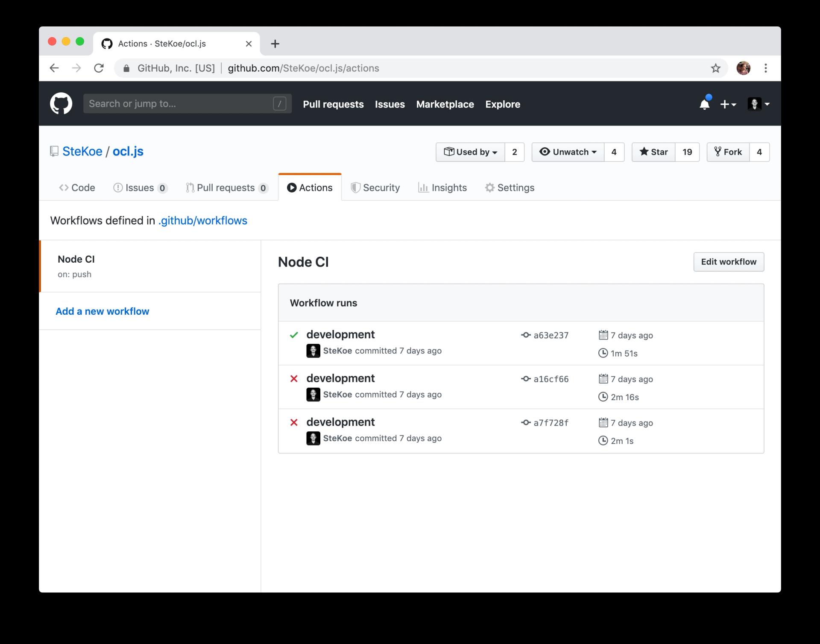The height and width of the screenshot is (644, 820).
Task: Open the .github/workflows link
Action: 202,220
